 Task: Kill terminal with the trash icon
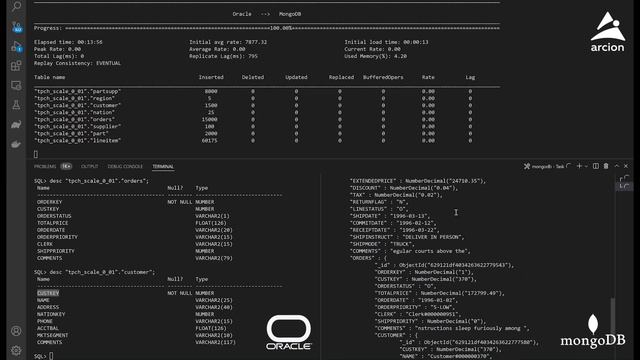pos(606,166)
